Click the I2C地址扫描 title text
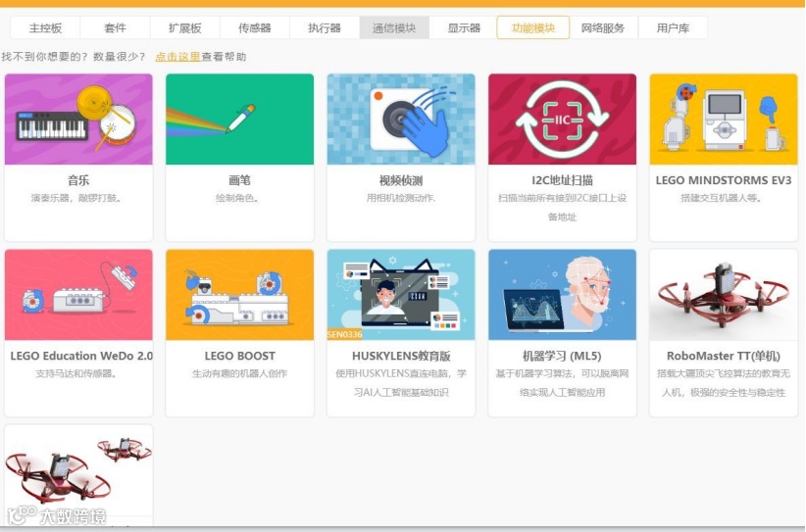This screenshot has height=532, width=806. [x=563, y=180]
